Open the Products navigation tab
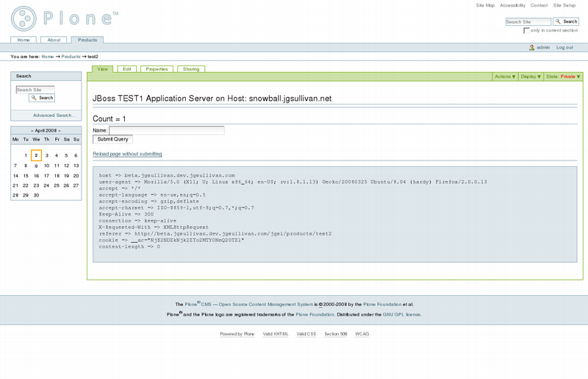 (87, 40)
